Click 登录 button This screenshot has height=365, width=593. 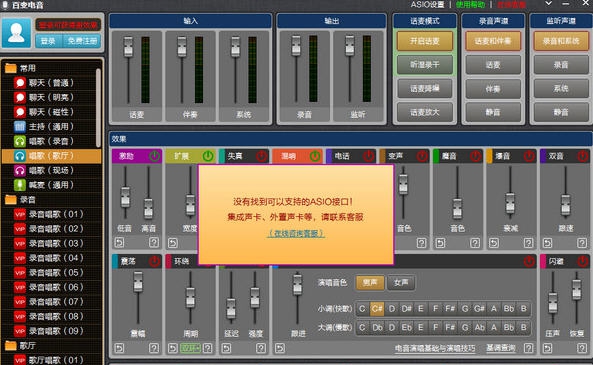[x=48, y=41]
